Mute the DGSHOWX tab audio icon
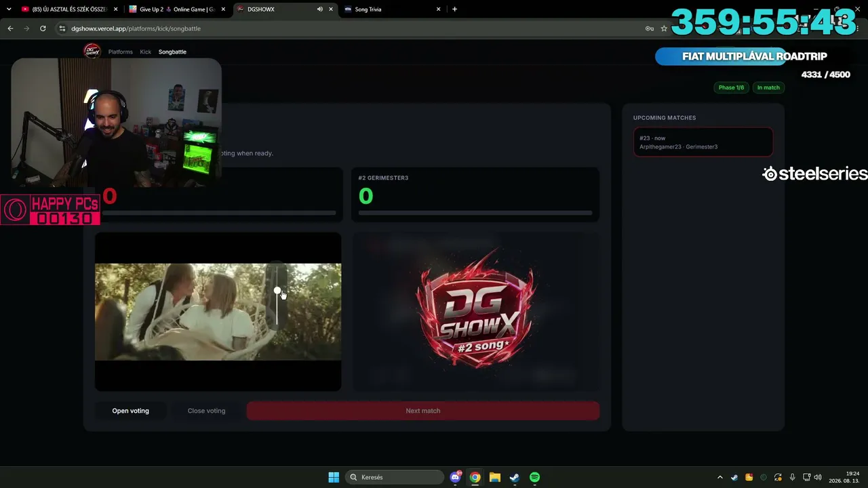 (x=319, y=9)
